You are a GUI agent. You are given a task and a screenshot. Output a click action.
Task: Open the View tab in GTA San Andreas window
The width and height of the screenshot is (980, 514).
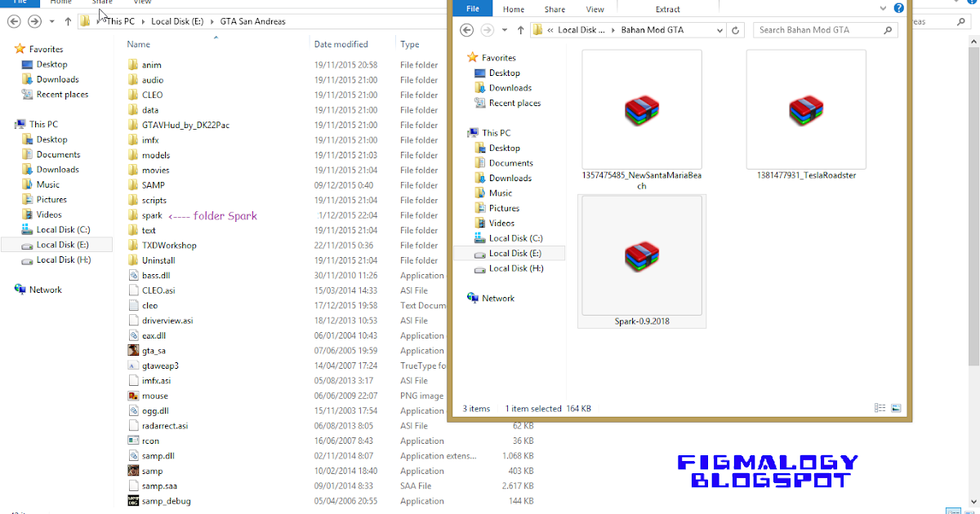pyautogui.click(x=142, y=3)
